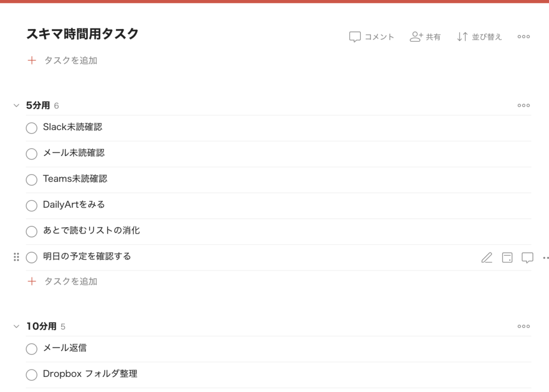Open the あとで読むリストの消化 task
The height and width of the screenshot is (392, 549).
pos(91,230)
